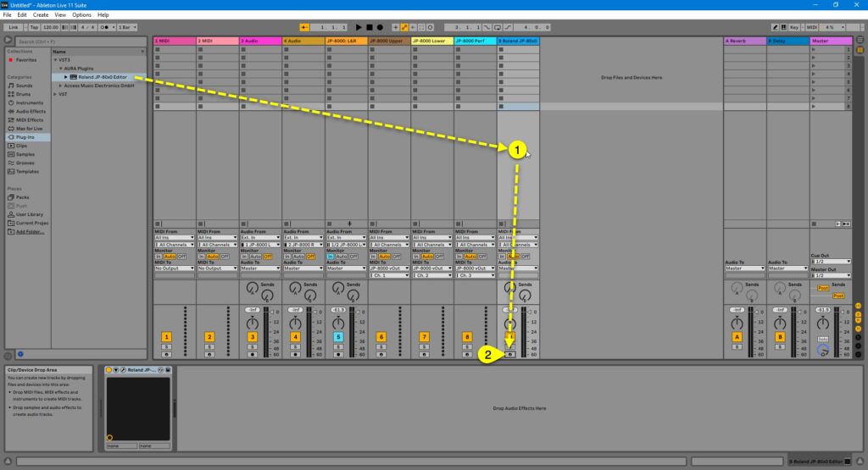The height and width of the screenshot is (470, 868).
Task: Collapse the browser with the arrow button
Action: (8, 40)
